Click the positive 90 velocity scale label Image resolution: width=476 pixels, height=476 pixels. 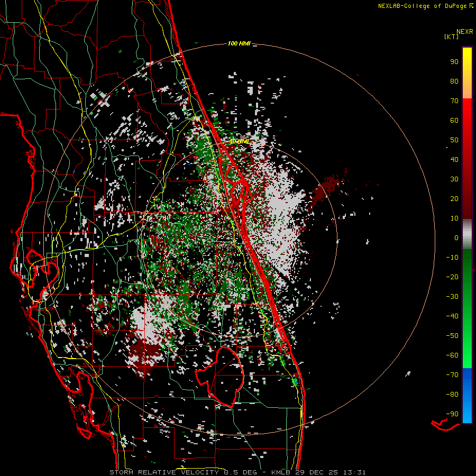[x=454, y=62]
